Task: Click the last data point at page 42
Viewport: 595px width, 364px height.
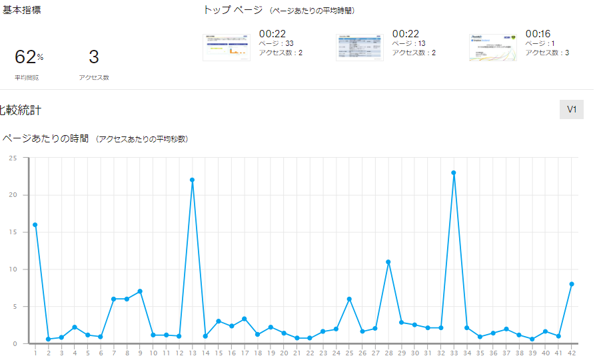Action: tap(572, 284)
